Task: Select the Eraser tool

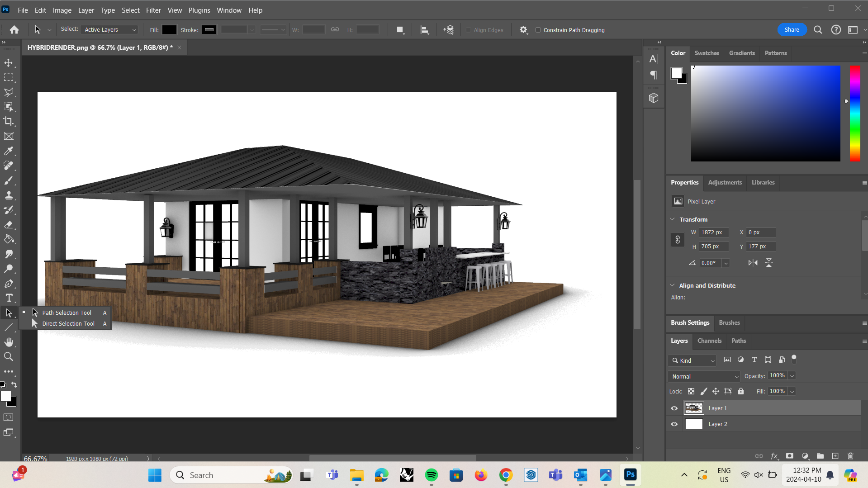Action: click(x=9, y=225)
